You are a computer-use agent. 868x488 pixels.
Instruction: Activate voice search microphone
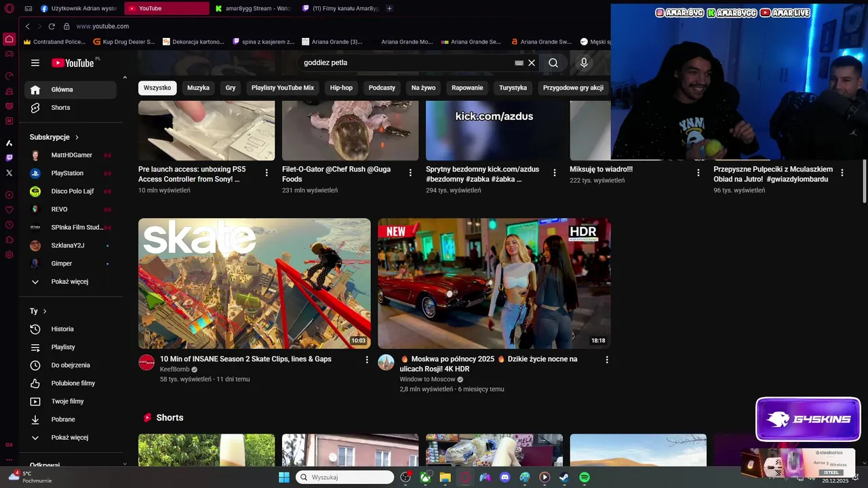(x=584, y=63)
